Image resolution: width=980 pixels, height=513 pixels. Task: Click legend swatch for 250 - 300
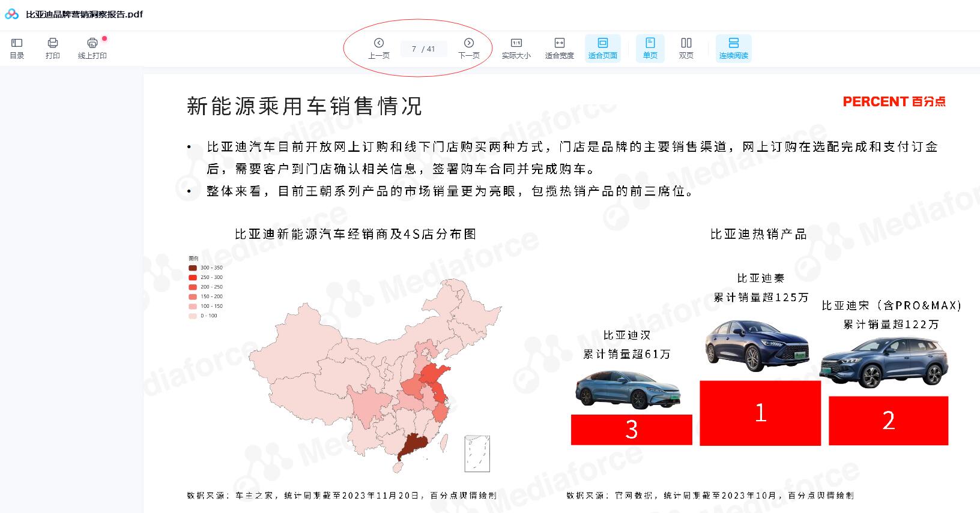(x=193, y=277)
